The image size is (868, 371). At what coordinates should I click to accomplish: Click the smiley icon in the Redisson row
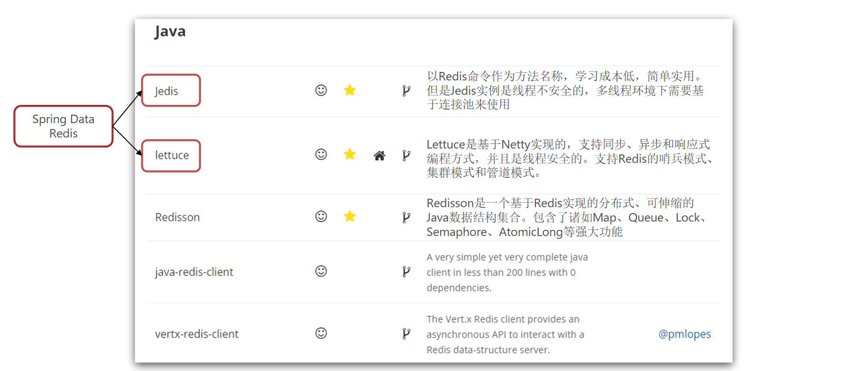pos(321,216)
